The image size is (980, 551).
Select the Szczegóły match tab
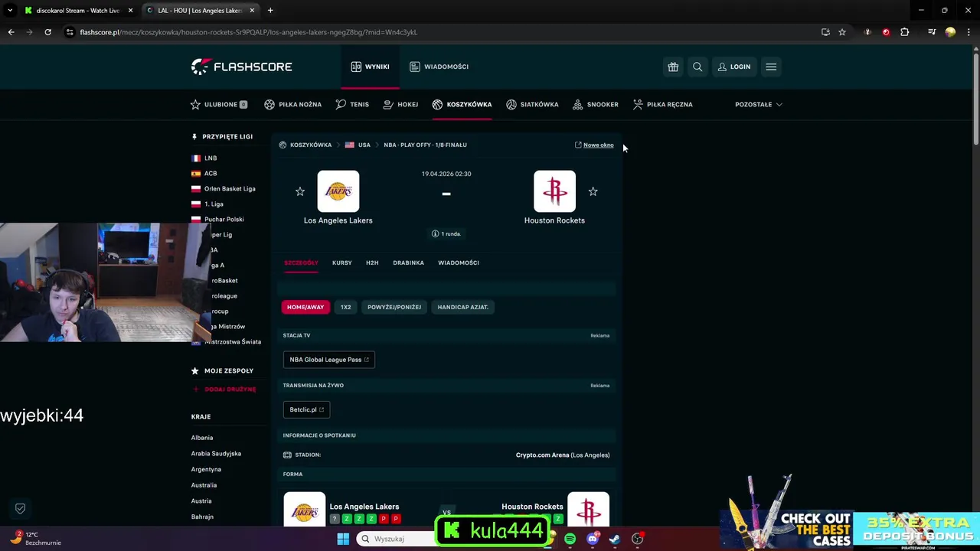pyautogui.click(x=301, y=262)
